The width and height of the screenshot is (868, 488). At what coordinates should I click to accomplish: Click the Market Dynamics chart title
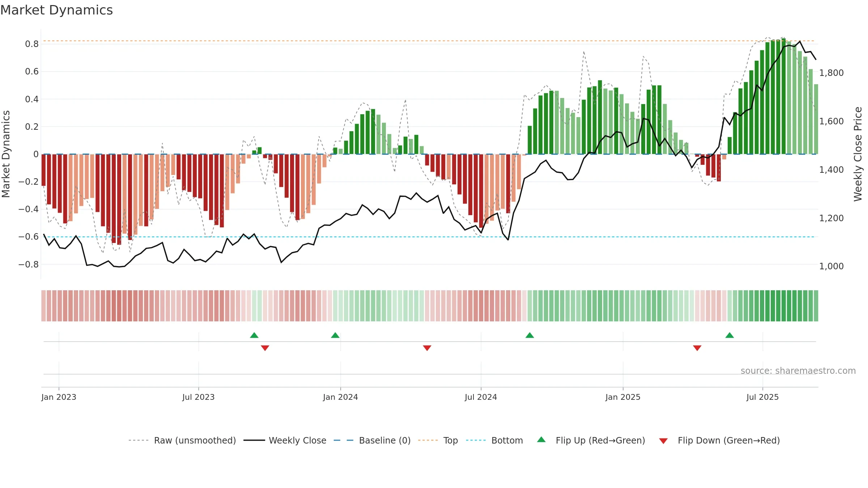click(56, 10)
